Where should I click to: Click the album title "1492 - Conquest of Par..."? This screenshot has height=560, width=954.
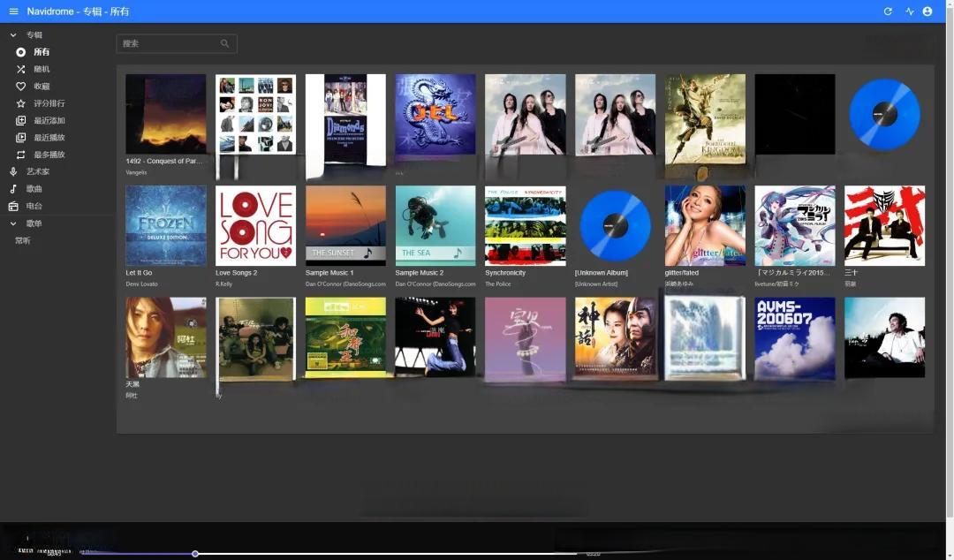click(163, 162)
